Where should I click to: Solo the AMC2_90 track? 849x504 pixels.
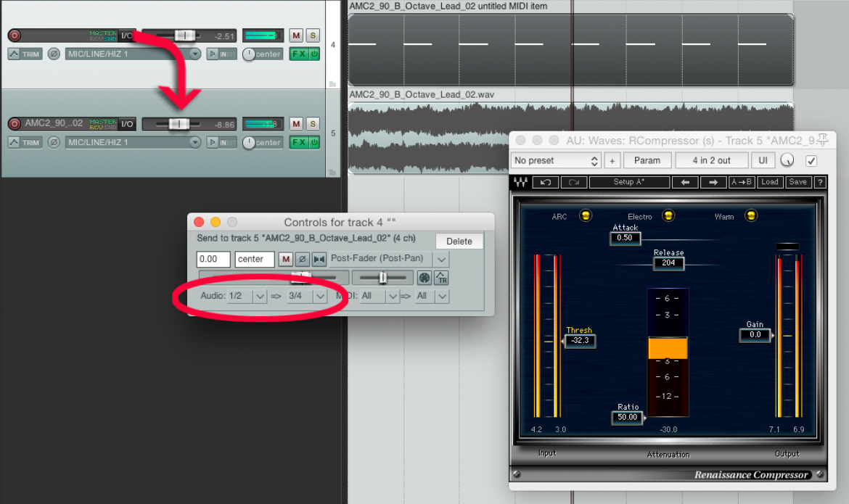pos(313,124)
